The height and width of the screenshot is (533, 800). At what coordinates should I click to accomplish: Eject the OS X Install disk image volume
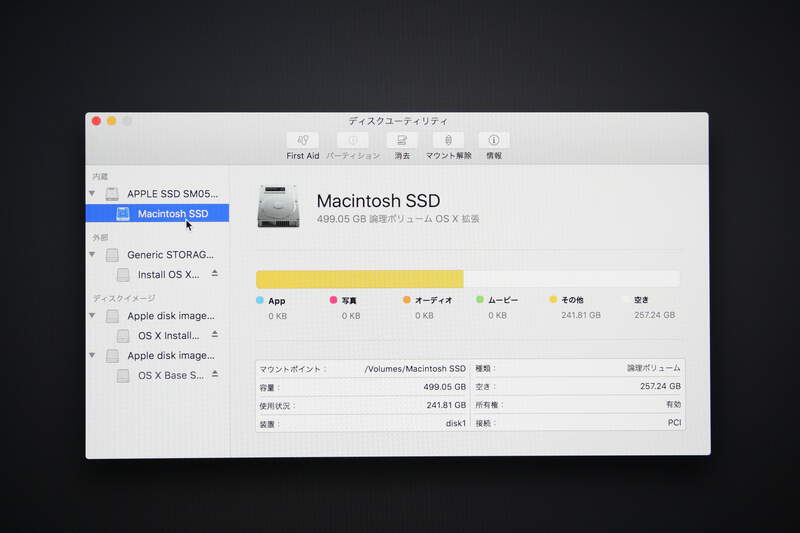(x=214, y=335)
